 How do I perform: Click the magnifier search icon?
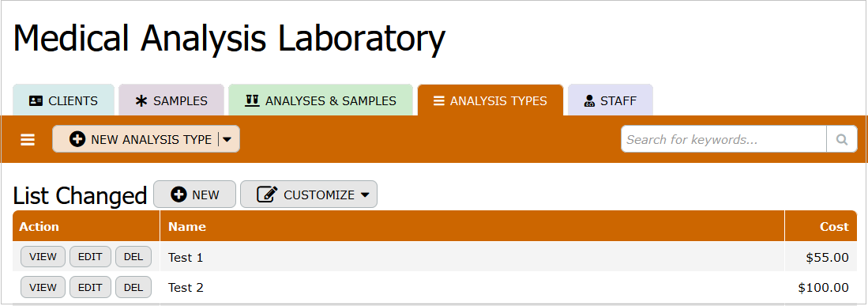[842, 139]
